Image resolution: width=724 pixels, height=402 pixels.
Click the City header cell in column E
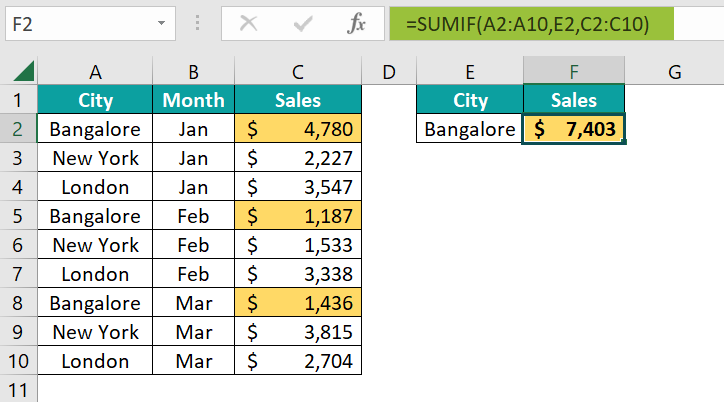pyautogui.click(x=470, y=100)
